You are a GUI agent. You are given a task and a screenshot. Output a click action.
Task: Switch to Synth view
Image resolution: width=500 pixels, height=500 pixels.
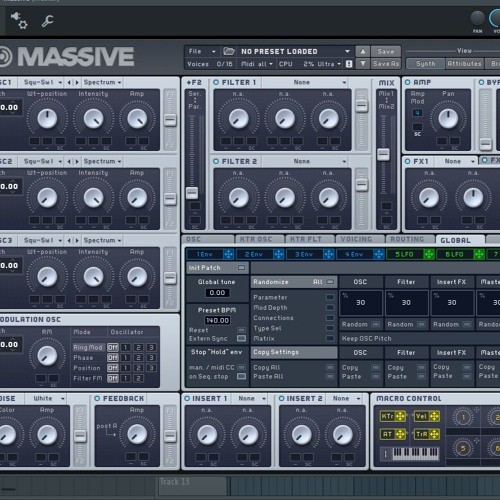[x=426, y=63]
